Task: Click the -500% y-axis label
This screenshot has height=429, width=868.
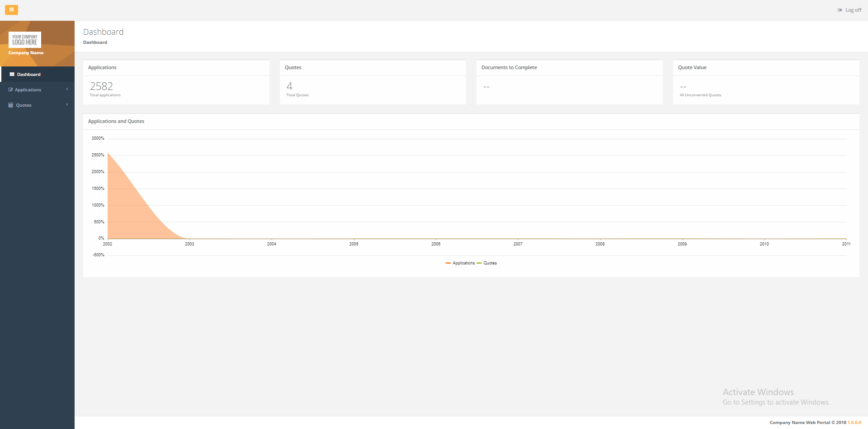Action: (98, 255)
